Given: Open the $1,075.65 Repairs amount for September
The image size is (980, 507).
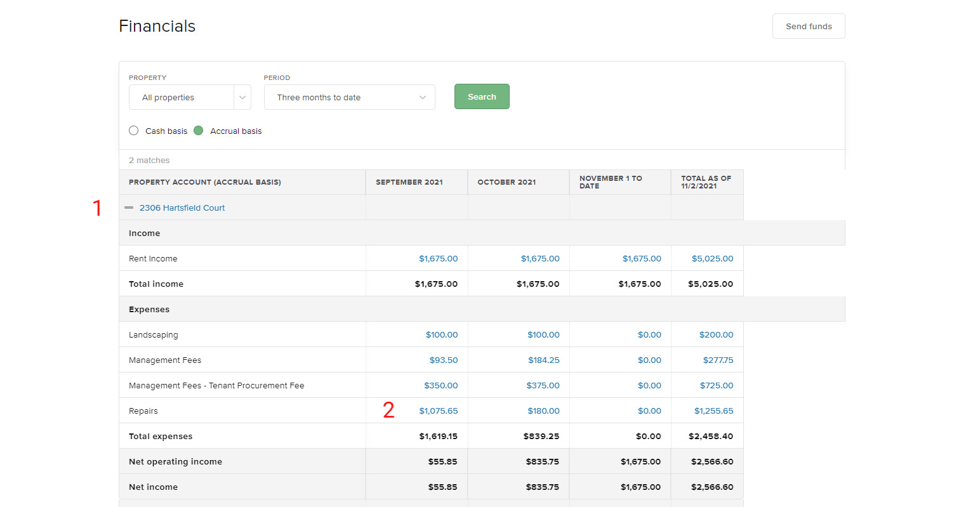Looking at the screenshot, I should 437,411.
